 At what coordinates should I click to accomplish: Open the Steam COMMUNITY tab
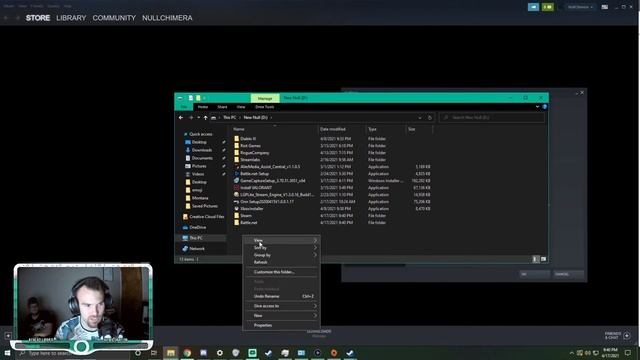(x=114, y=18)
